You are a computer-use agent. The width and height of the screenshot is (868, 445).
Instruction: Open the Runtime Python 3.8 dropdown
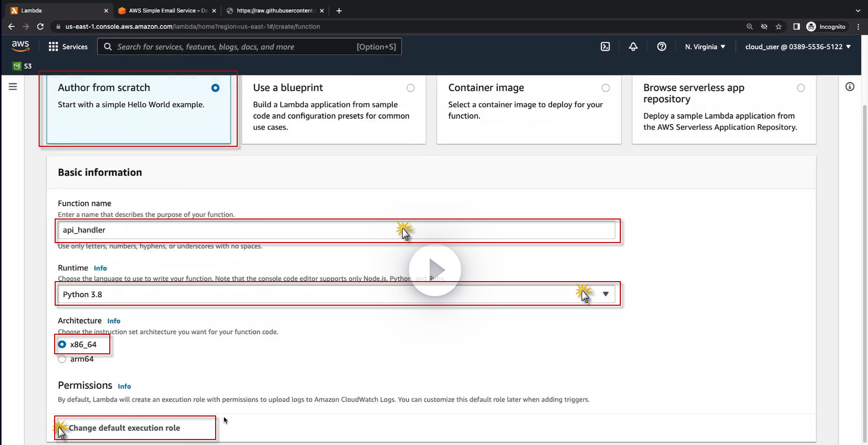336,294
